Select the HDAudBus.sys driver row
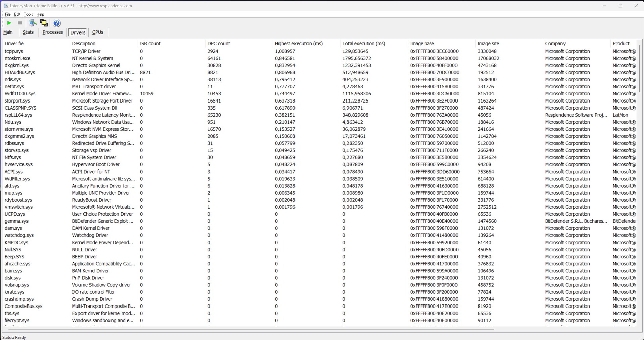The width and height of the screenshot is (644, 340). (20, 72)
